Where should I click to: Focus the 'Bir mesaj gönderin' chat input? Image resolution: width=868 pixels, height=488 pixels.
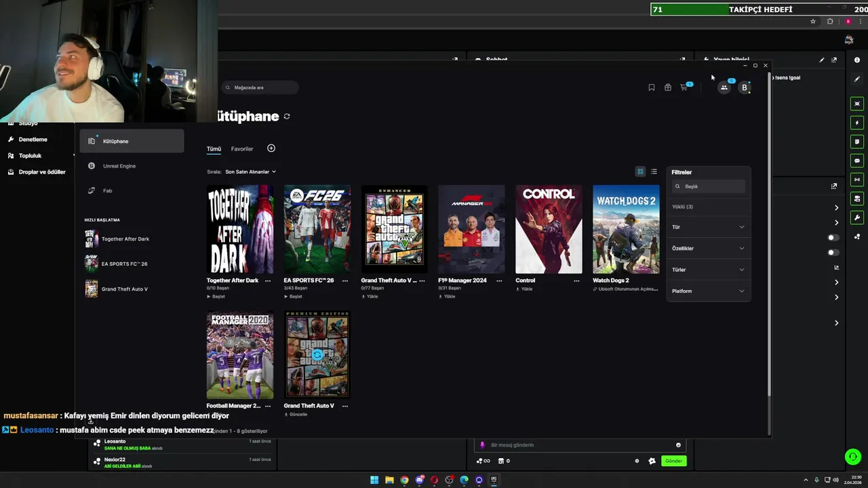580,445
